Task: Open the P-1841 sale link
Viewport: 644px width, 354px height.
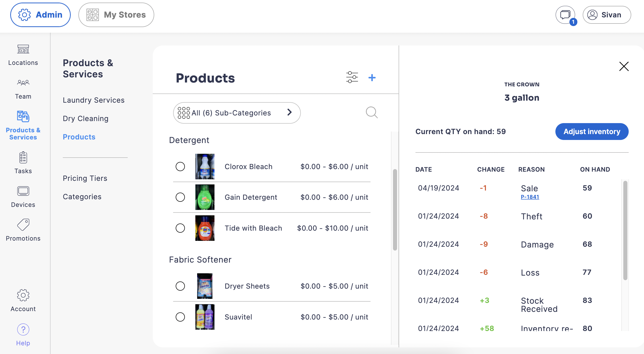Action: (x=530, y=197)
